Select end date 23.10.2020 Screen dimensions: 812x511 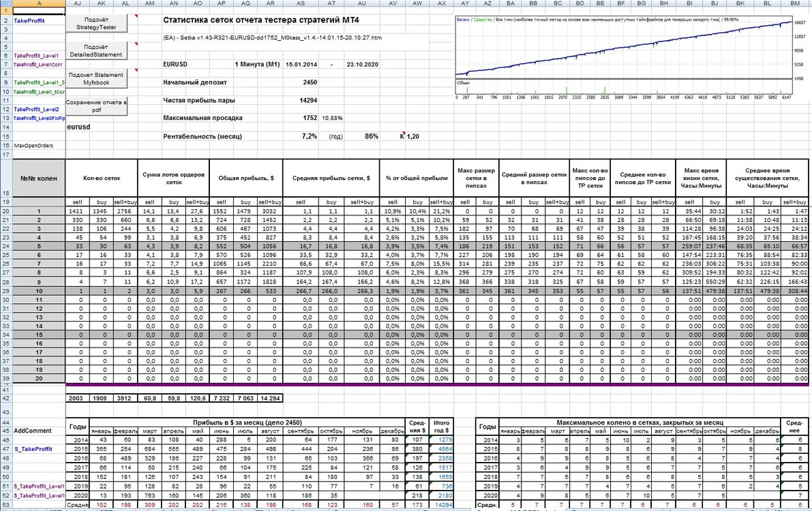click(363, 64)
